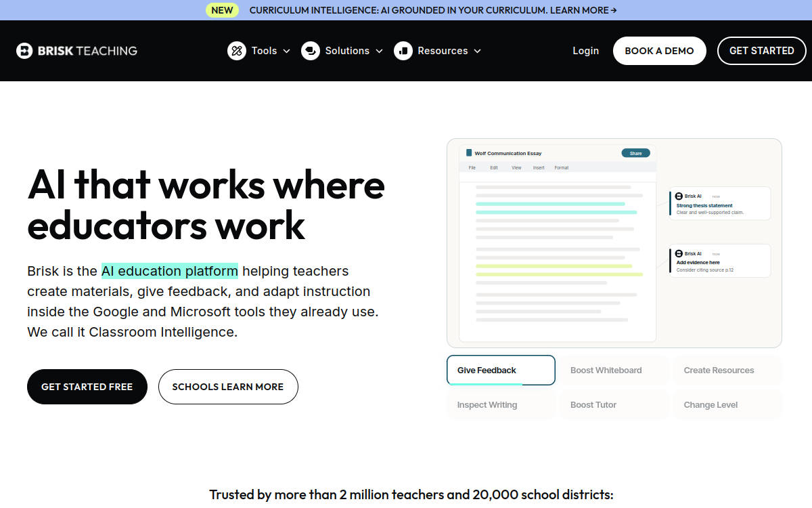This screenshot has width=812, height=508.
Task: Click the GET STARTED FREE button
Action: 87,387
